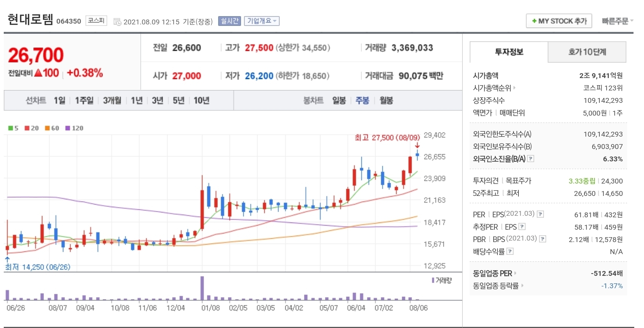Open the 기업개요 dropdown
644x328 pixels.
[x=262, y=21]
